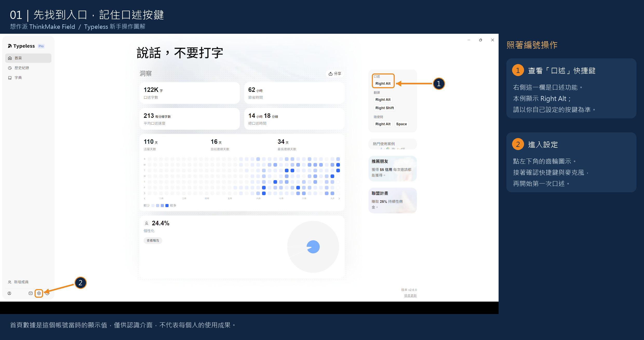Show earlier months with heatmap left chevron
Image resolution: width=644 pixels, height=340 pixels.
145,199
